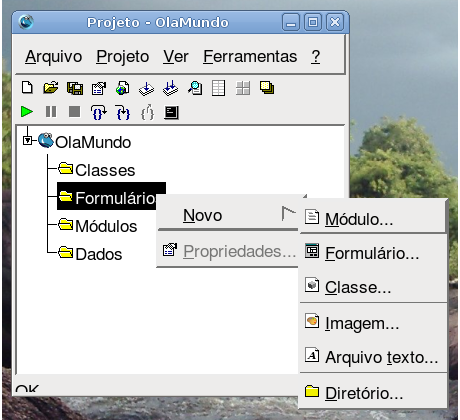Click the Compile all double-arrow icon

point(171,88)
